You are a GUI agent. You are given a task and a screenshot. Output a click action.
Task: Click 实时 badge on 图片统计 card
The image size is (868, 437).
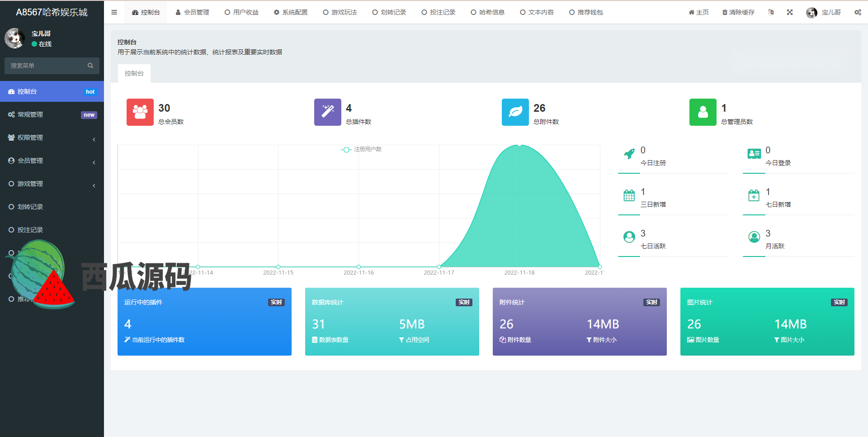pyautogui.click(x=840, y=302)
